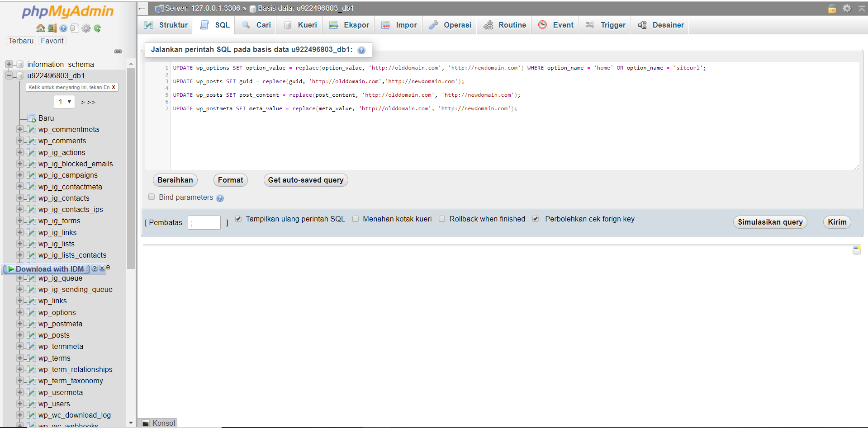
Task: Click the wp_users table icon
Action: [31, 404]
